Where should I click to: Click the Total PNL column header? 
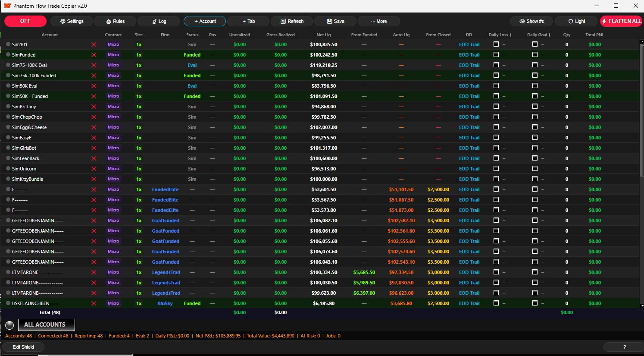[595, 35]
